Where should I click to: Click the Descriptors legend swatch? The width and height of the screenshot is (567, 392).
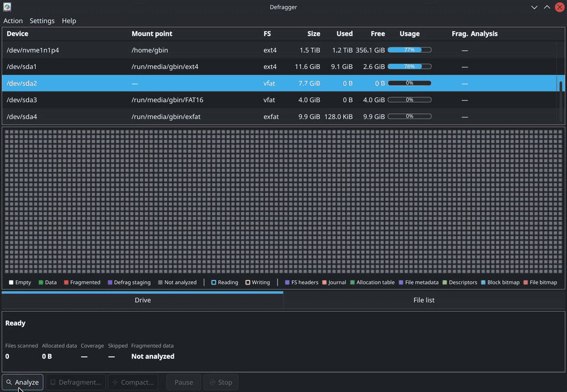click(445, 283)
